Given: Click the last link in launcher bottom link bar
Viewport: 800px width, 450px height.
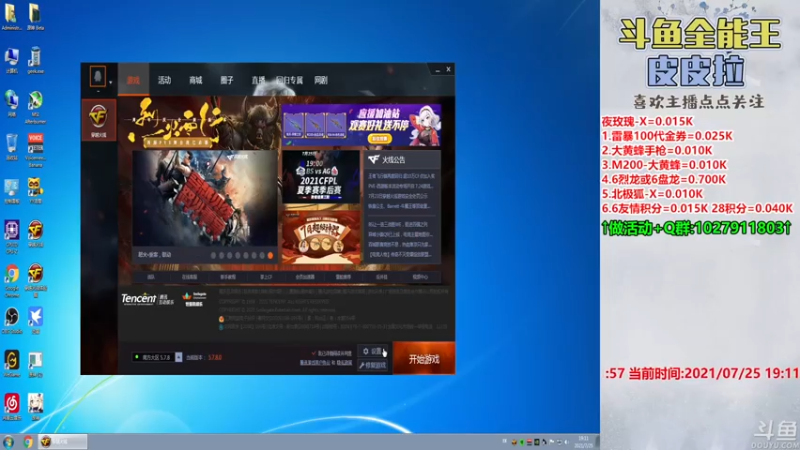Looking at the screenshot, I should tap(420, 277).
